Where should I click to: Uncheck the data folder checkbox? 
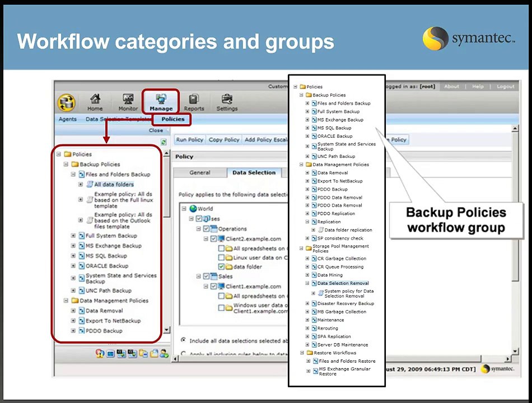tap(221, 266)
